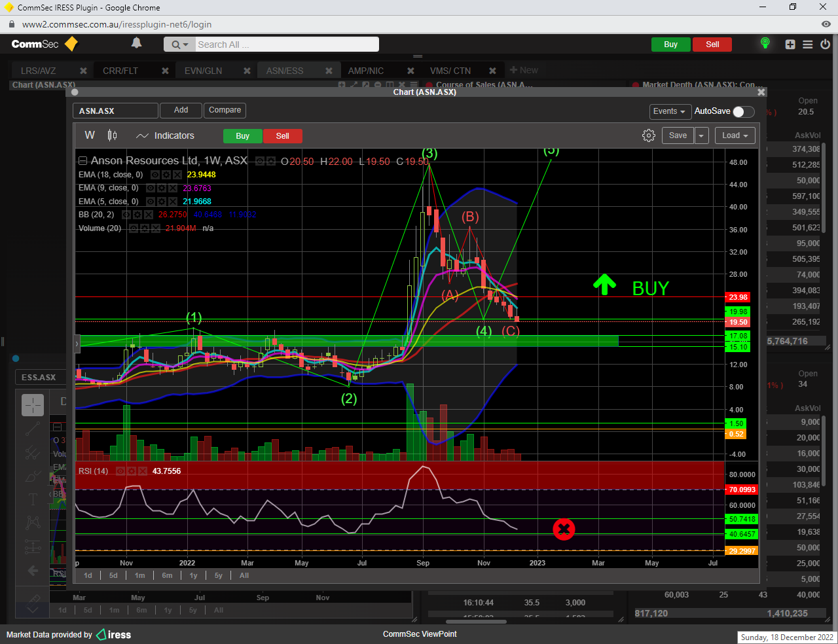Remove the EMA 9 indicator
The image size is (838, 644).
[173, 188]
